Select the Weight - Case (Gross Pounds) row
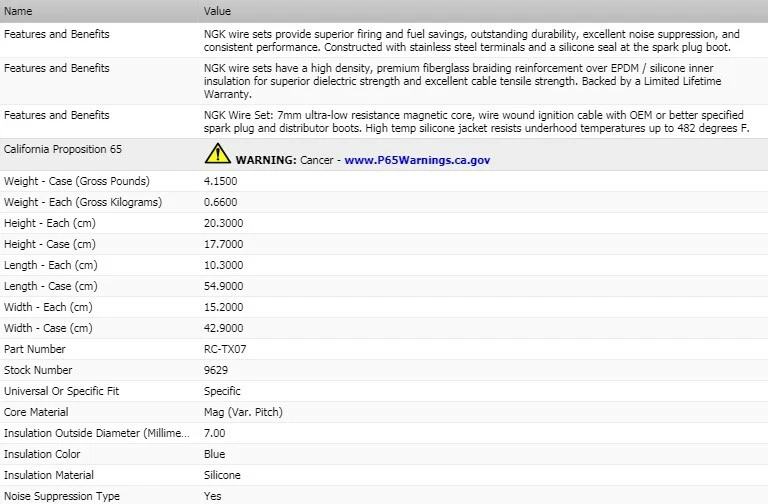The width and height of the screenshot is (768, 504). coord(384,181)
